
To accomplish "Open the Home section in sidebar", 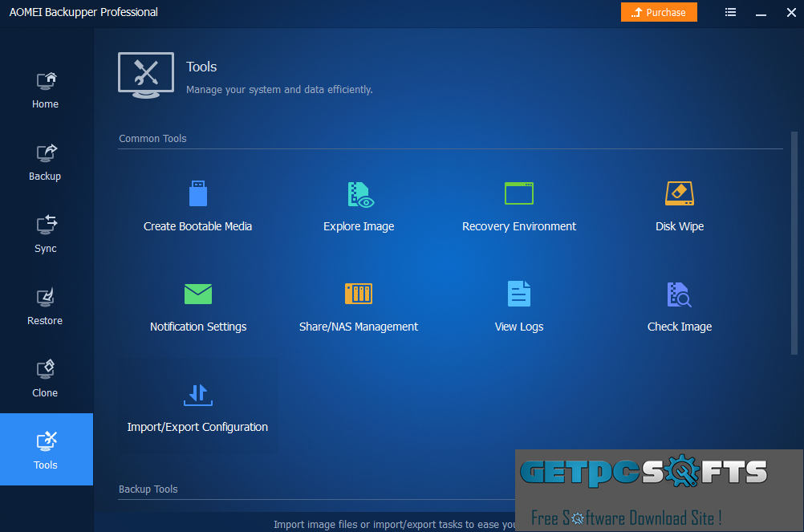I will click(x=46, y=90).
